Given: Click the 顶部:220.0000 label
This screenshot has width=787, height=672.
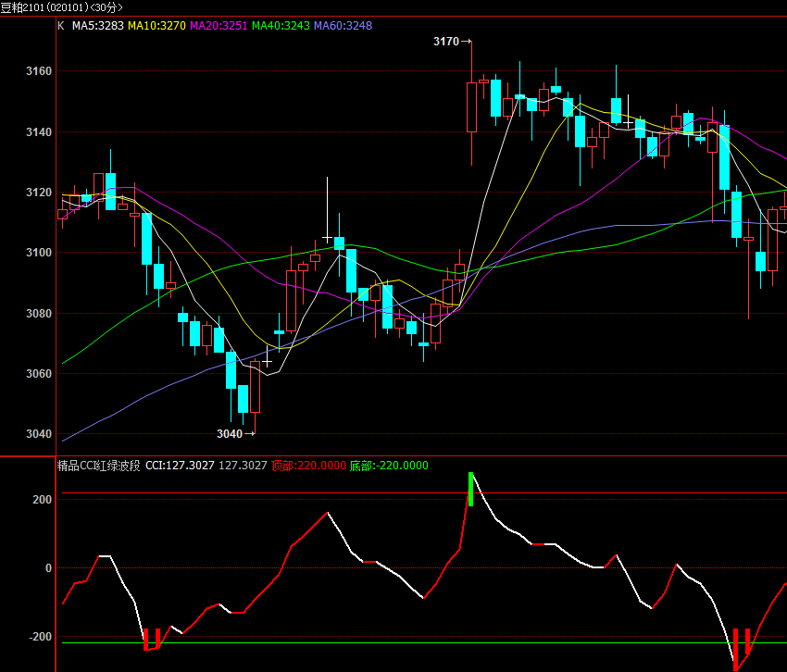Looking at the screenshot, I should (x=308, y=466).
